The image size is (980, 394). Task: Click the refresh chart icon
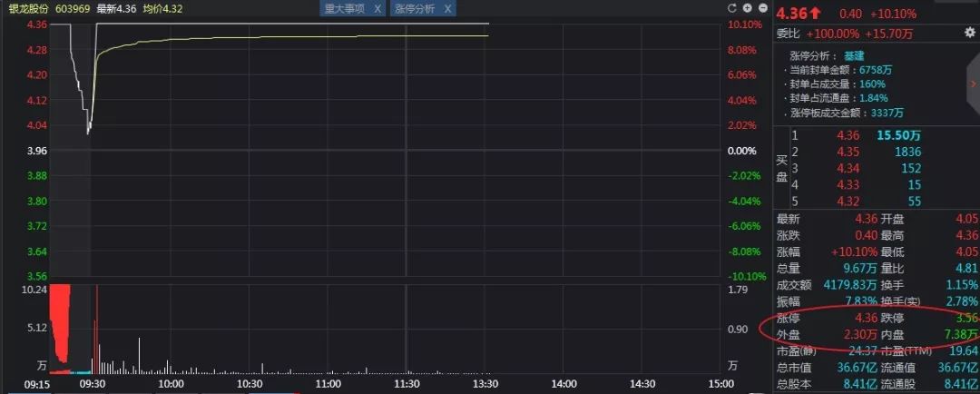pyautogui.click(x=733, y=8)
